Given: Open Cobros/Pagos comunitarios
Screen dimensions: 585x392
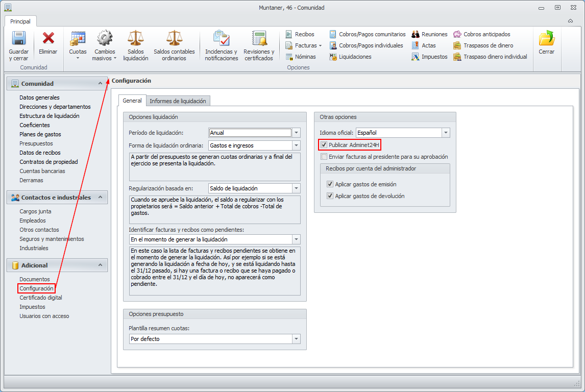Looking at the screenshot, I should [367, 34].
